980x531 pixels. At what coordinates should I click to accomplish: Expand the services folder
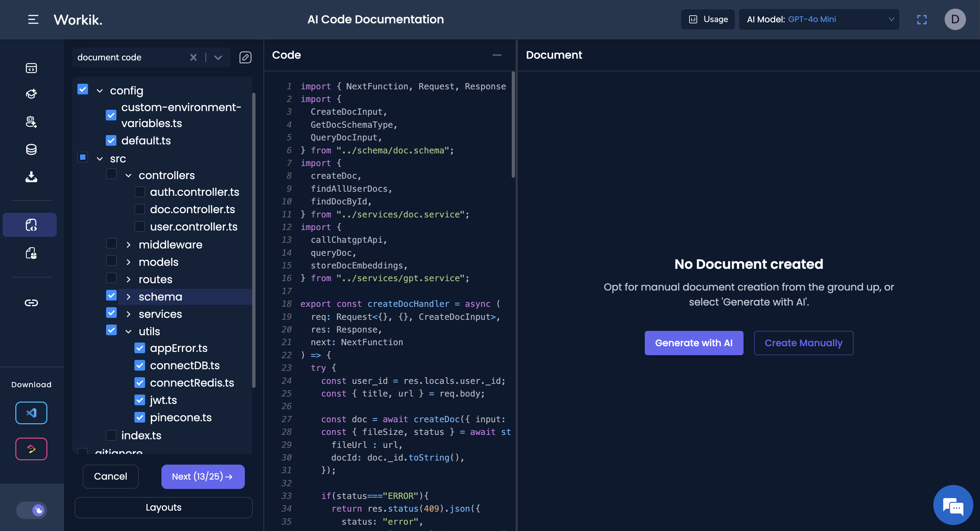(x=128, y=314)
